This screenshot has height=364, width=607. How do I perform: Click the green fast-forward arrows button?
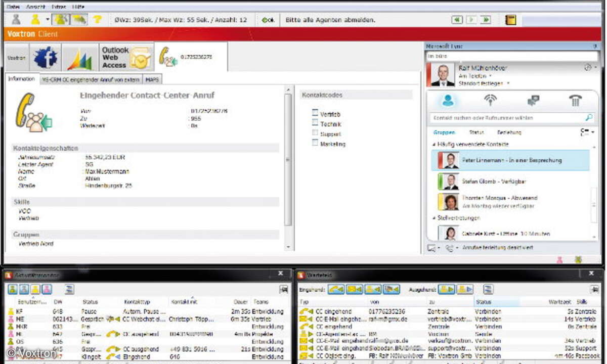tap(486, 20)
